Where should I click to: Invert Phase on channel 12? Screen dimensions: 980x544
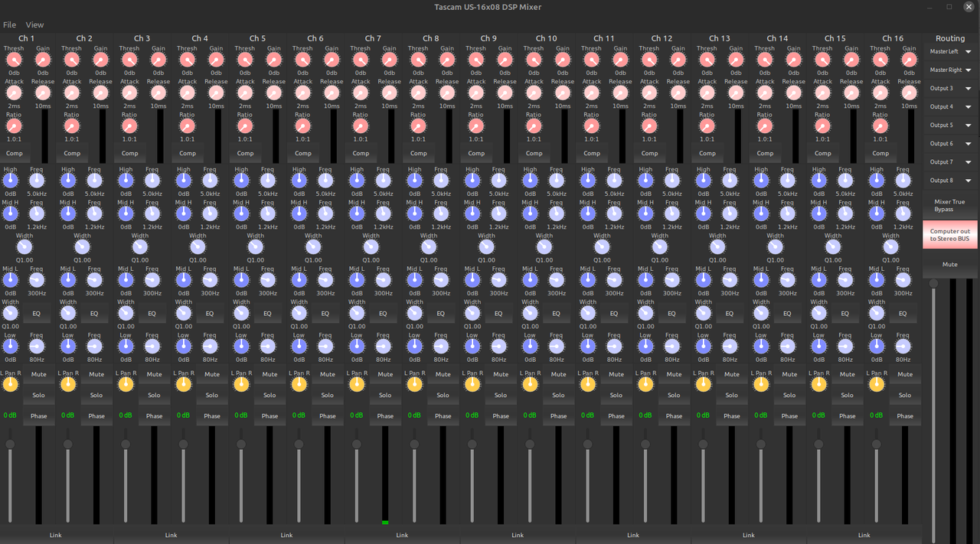[674, 416]
